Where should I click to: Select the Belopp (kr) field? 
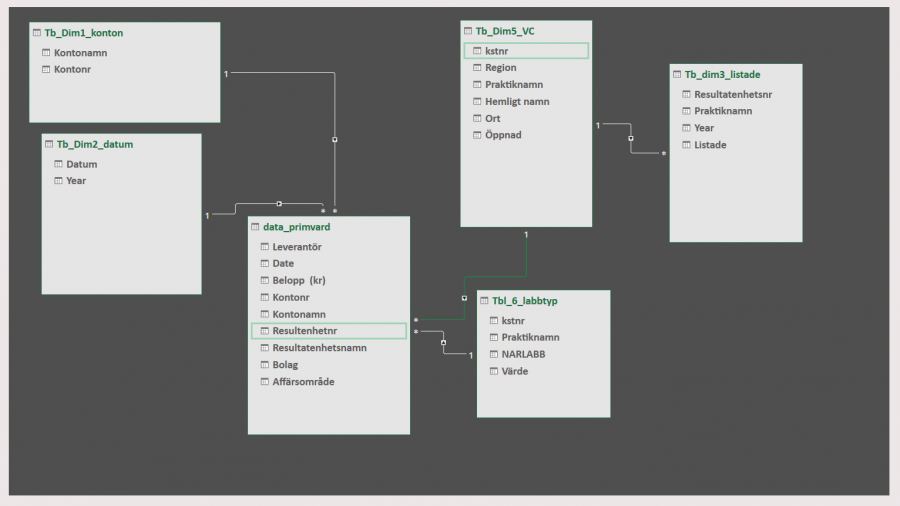pos(298,281)
